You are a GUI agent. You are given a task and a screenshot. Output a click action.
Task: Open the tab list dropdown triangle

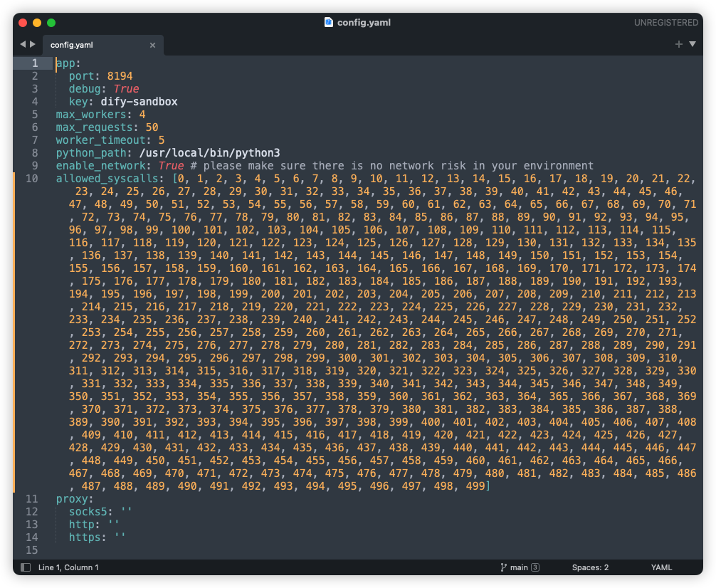pyautogui.click(x=693, y=44)
